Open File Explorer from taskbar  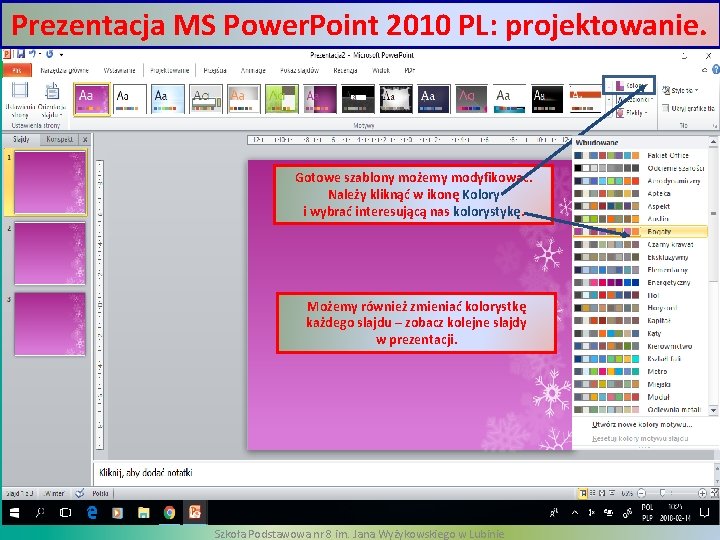click(144, 512)
